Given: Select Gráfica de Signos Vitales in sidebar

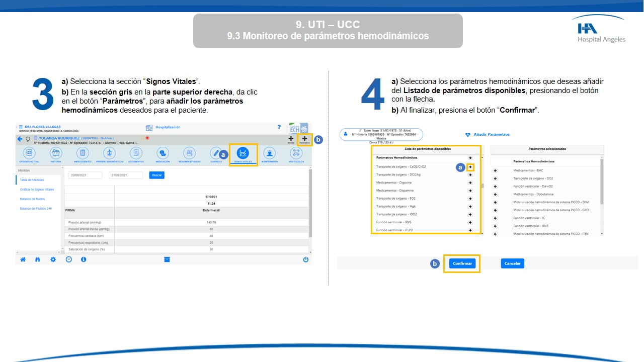Looking at the screenshot, I should point(37,190).
